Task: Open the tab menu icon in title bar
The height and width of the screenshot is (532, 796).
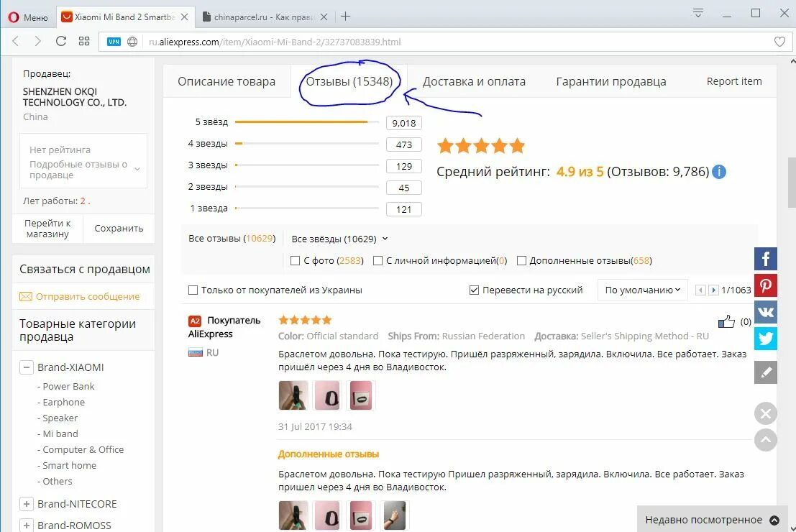Action: click(x=698, y=13)
